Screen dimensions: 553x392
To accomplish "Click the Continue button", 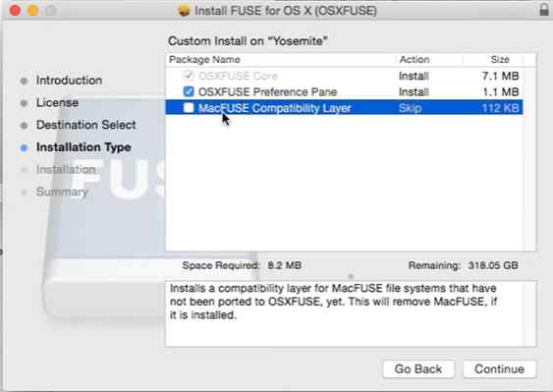I will 499,369.
